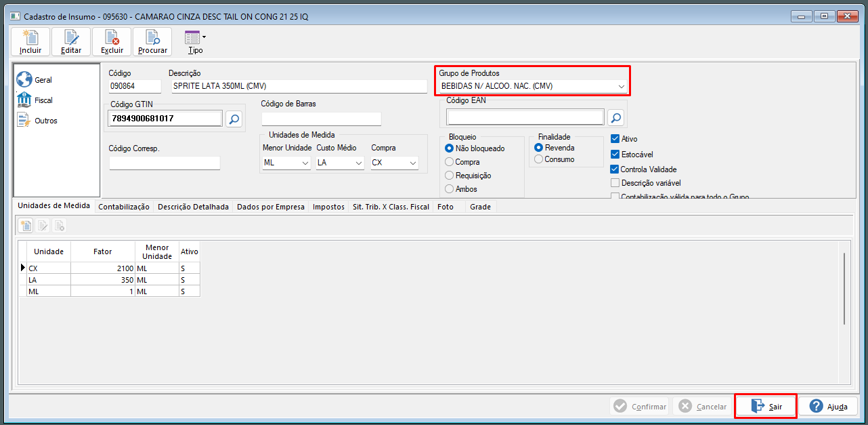The width and height of the screenshot is (868, 425).
Task: Toggle the Controla Validade checkbox
Action: click(x=615, y=169)
